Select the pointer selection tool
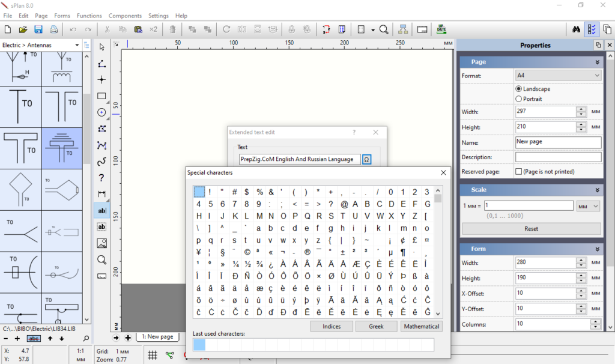The width and height of the screenshot is (615, 364). [x=101, y=47]
